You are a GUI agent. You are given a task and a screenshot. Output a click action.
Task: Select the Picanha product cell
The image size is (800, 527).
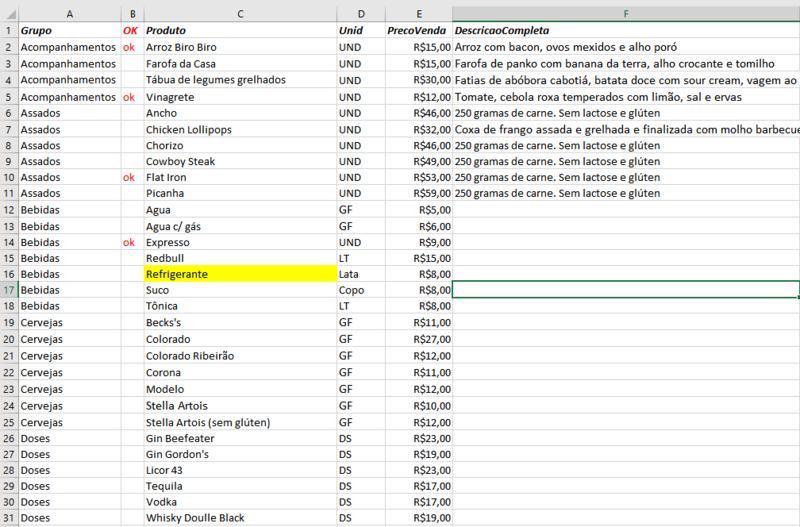(x=240, y=193)
